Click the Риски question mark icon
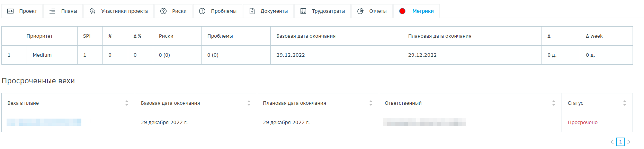Screen dimensions: 644x149 pos(163,11)
